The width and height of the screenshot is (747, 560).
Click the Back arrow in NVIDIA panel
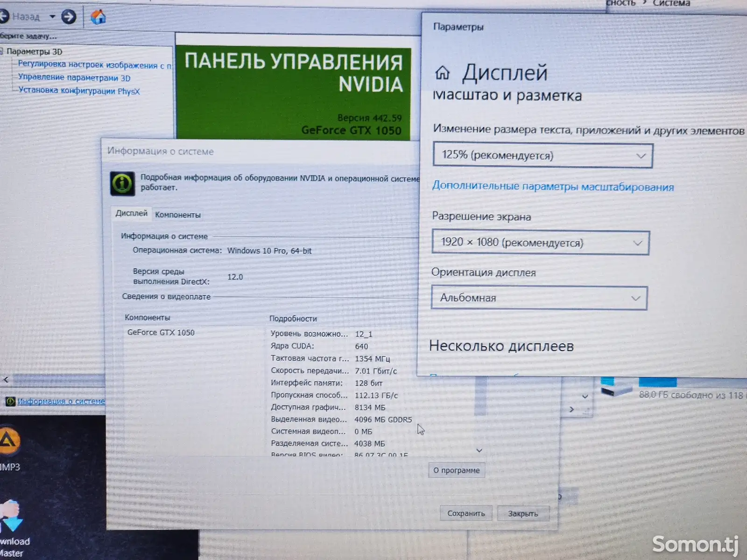(4, 16)
